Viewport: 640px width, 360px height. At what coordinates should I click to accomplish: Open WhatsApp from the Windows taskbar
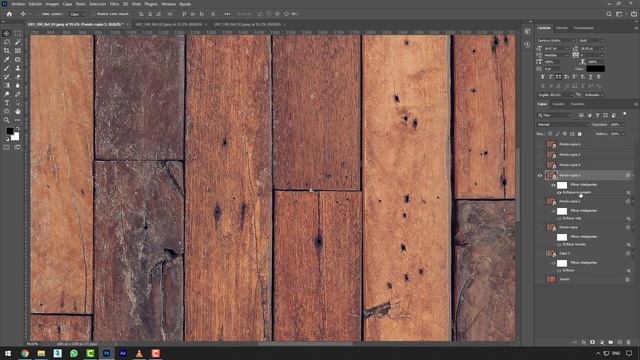click(74, 353)
